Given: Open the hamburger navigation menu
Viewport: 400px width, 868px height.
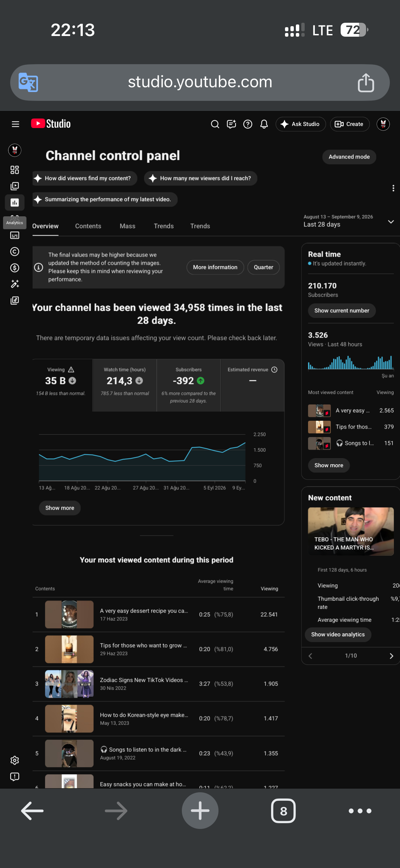Looking at the screenshot, I should pyautogui.click(x=15, y=124).
